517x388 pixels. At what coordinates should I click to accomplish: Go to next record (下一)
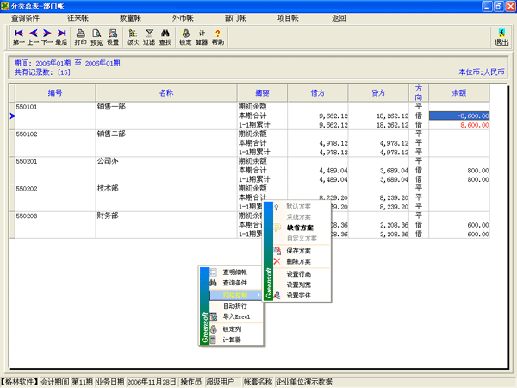(47, 37)
